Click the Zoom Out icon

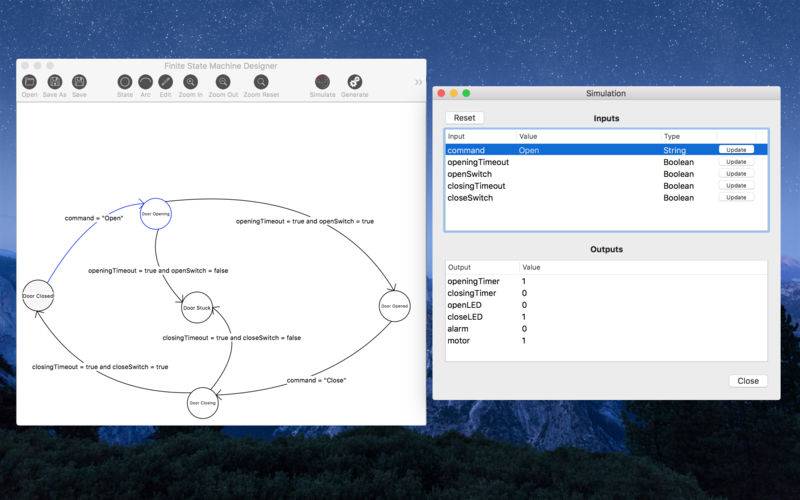tap(223, 82)
